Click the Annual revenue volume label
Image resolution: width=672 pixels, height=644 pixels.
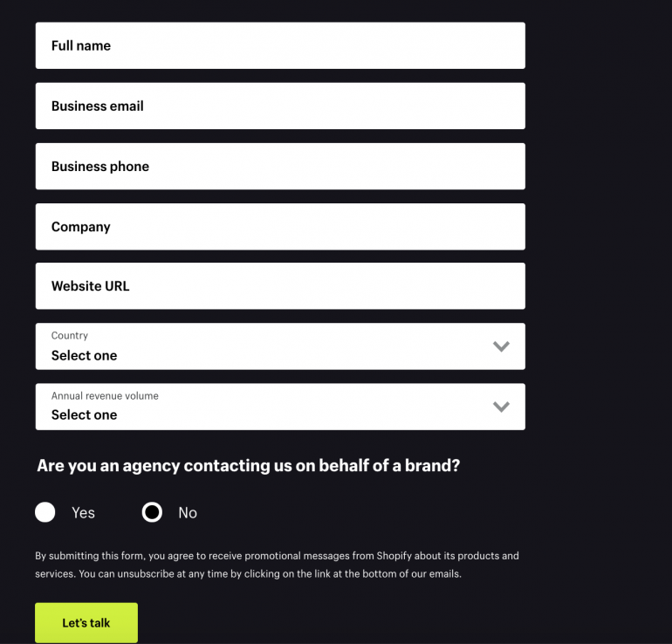[105, 395]
